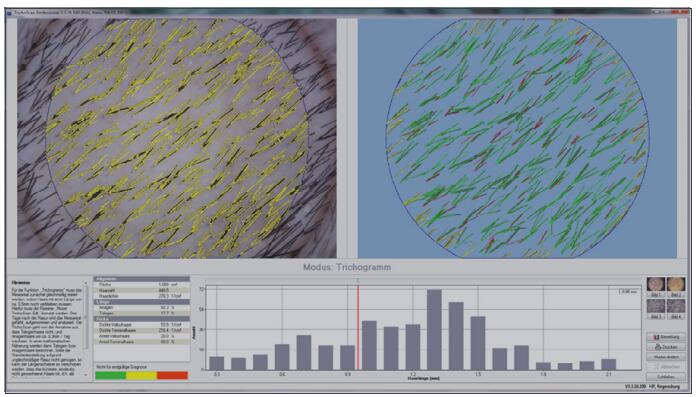Select the Dichte Terminalhaare row
The width and height of the screenshot is (696, 397).
tap(142, 330)
